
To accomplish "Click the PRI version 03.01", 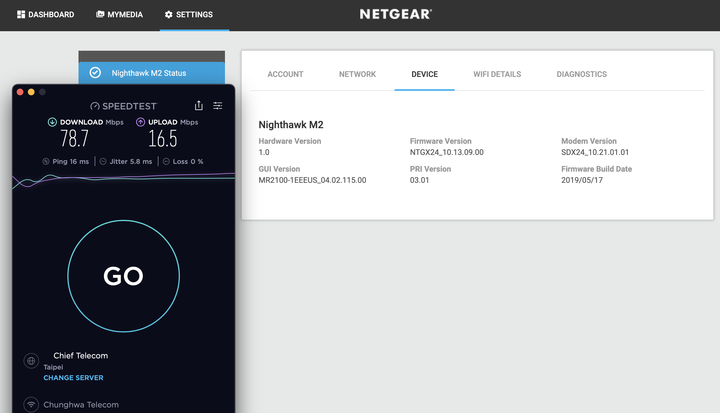I will coord(419,180).
